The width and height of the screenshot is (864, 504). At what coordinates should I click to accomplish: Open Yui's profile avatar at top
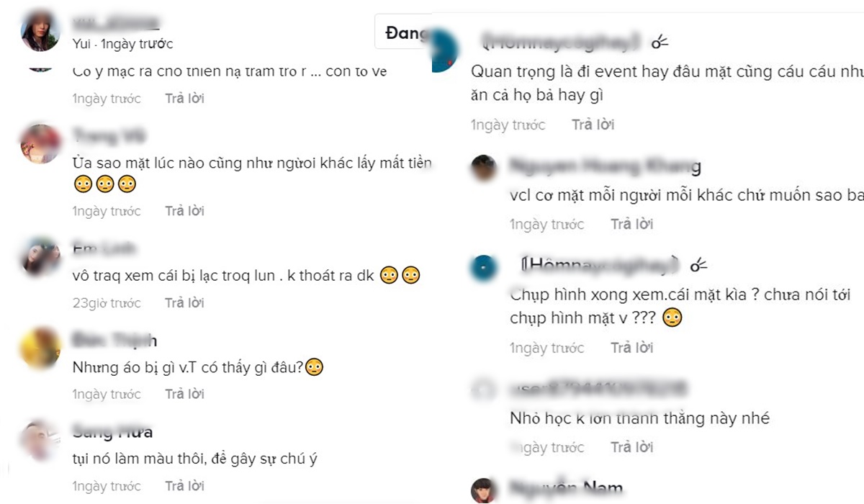tap(40, 30)
